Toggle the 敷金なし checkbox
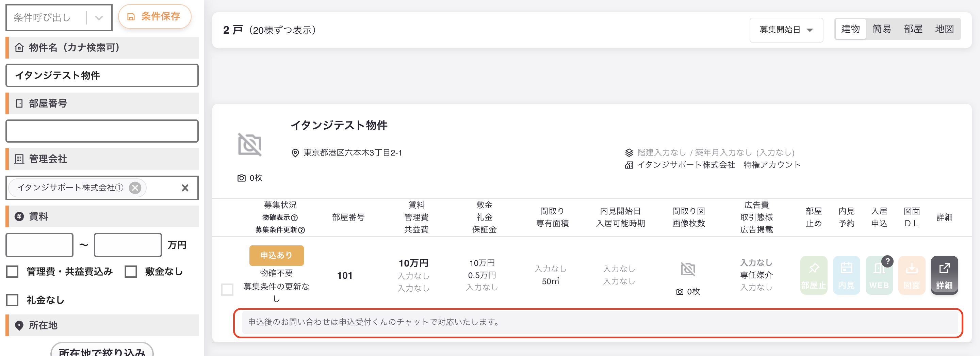 pyautogui.click(x=131, y=272)
